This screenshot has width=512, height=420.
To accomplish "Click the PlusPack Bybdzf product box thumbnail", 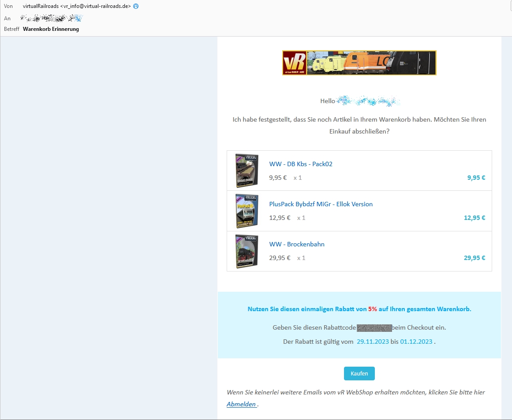I will pyautogui.click(x=247, y=211).
